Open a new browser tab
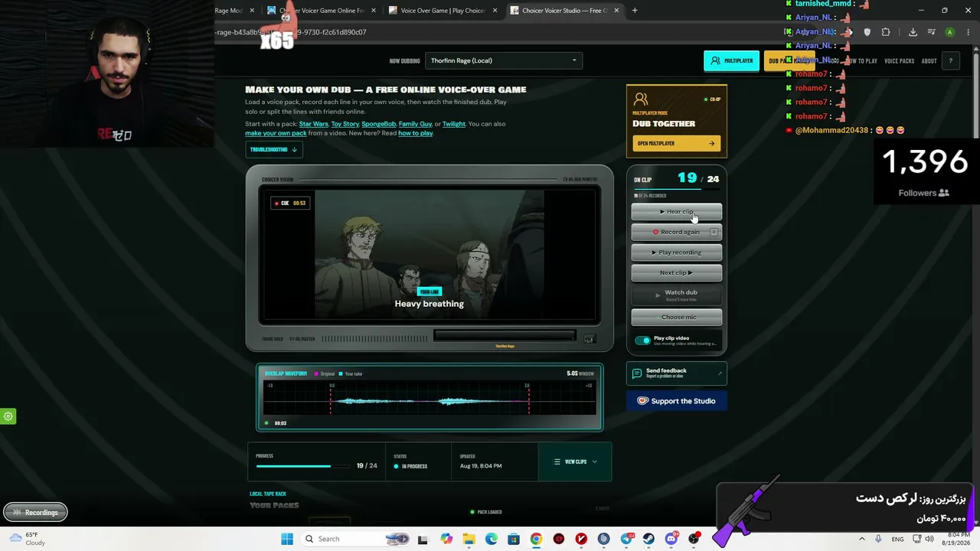Image resolution: width=980 pixels, height=551 pixels. click(x=635, y=11)
